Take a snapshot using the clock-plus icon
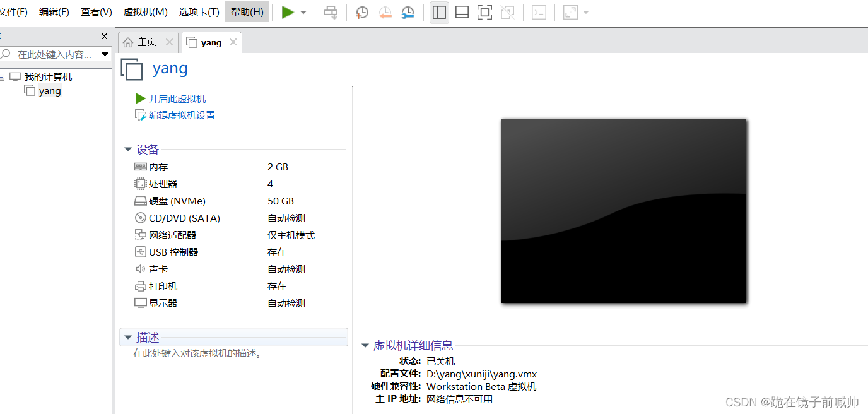Screen dimensions: 868x414 click(x=362, y=12)
